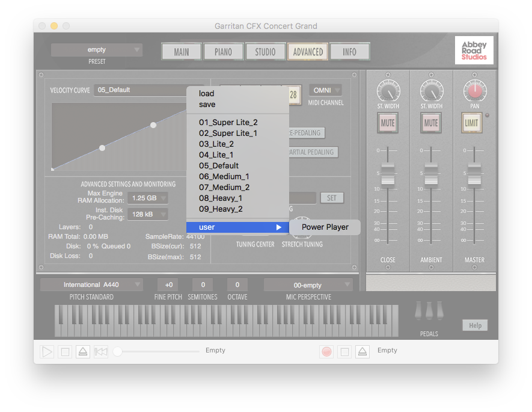Click the AMBIENT channel volume fader
The width and height of the screenshot is (532, 412).
pos(431,175)
